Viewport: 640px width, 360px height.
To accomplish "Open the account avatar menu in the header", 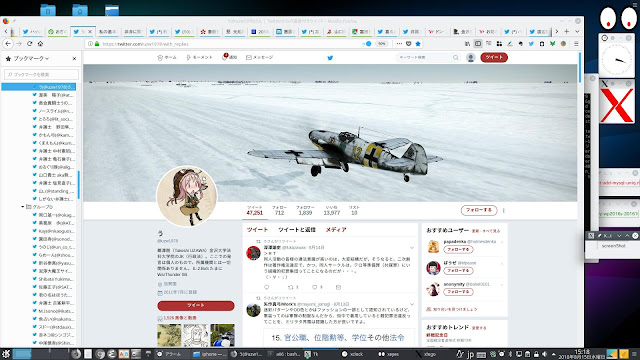I will point(471,58).
